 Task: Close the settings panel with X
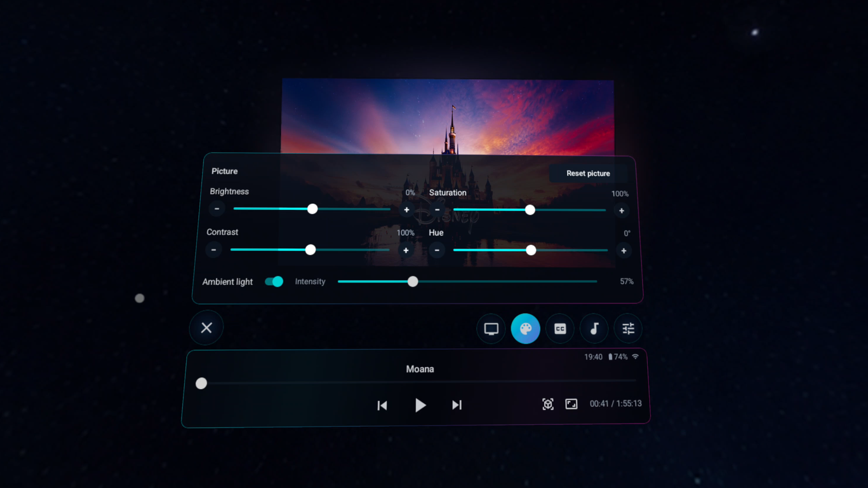(206, 328)
